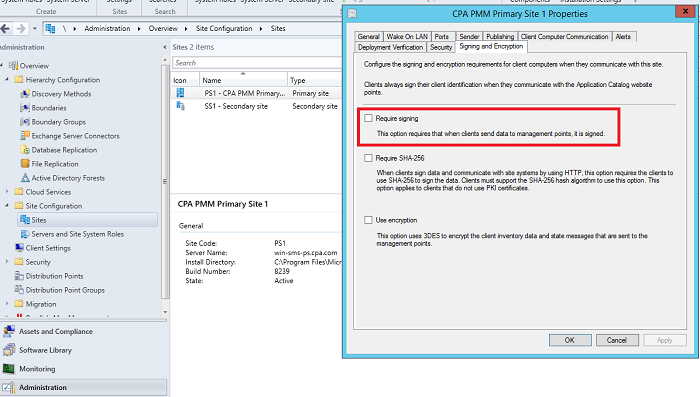Click the Distribution Point Groups icon

click(19, 289)
